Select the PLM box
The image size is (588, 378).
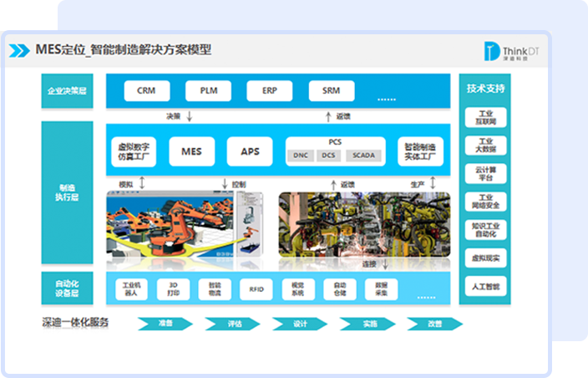click(208, 91)
